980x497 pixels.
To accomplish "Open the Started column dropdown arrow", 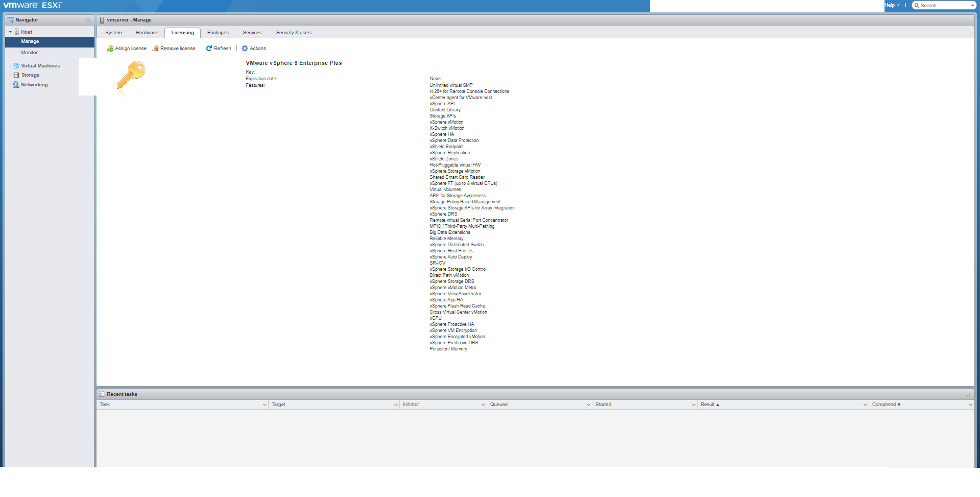I will [694, 405].
